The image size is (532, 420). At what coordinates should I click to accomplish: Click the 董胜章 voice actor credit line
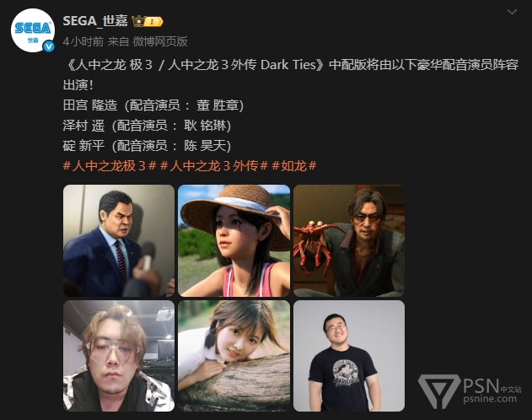153,105
